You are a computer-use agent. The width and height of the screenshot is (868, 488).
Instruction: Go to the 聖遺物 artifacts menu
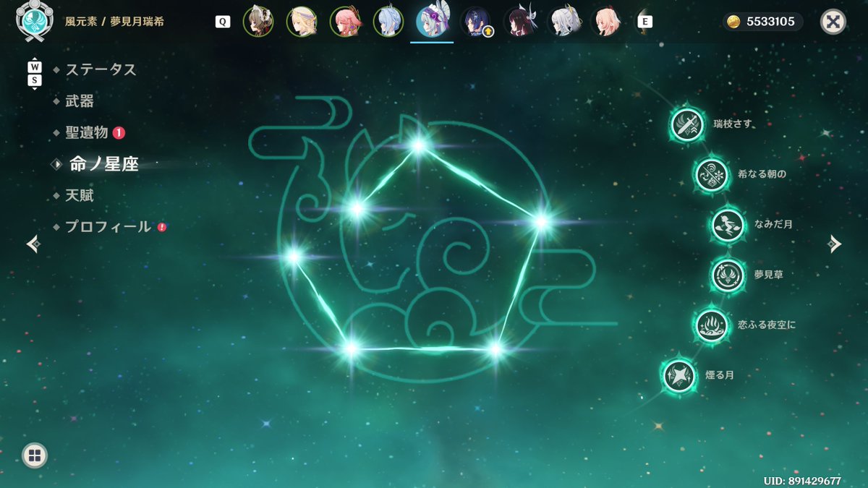[87, 132]
